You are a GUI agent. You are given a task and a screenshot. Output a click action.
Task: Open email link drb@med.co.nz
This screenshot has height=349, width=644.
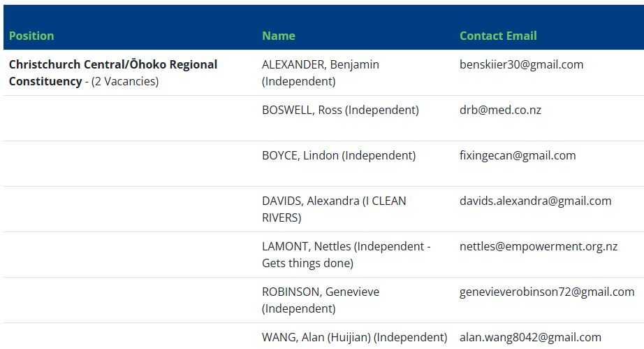pos(500,111)
